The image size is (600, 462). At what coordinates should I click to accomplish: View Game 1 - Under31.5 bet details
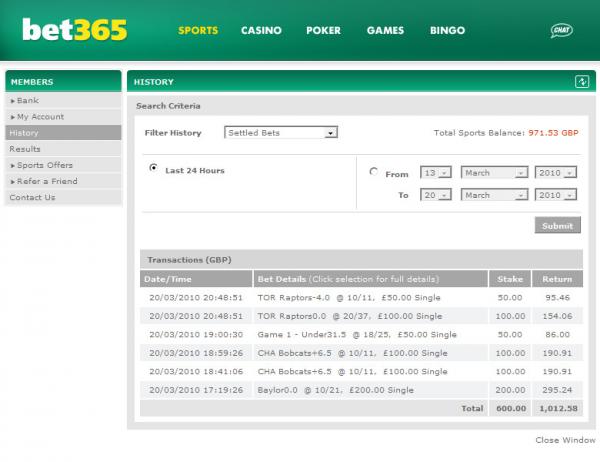(357, 334)
